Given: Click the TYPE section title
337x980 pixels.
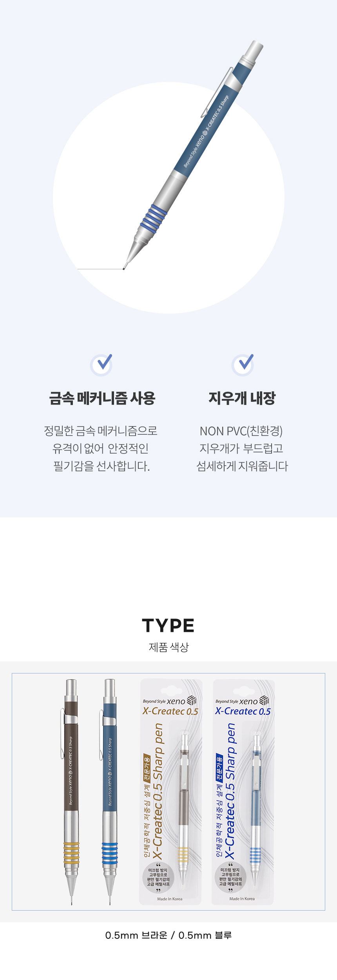Looking at the screenshot, I should point(168,626).
